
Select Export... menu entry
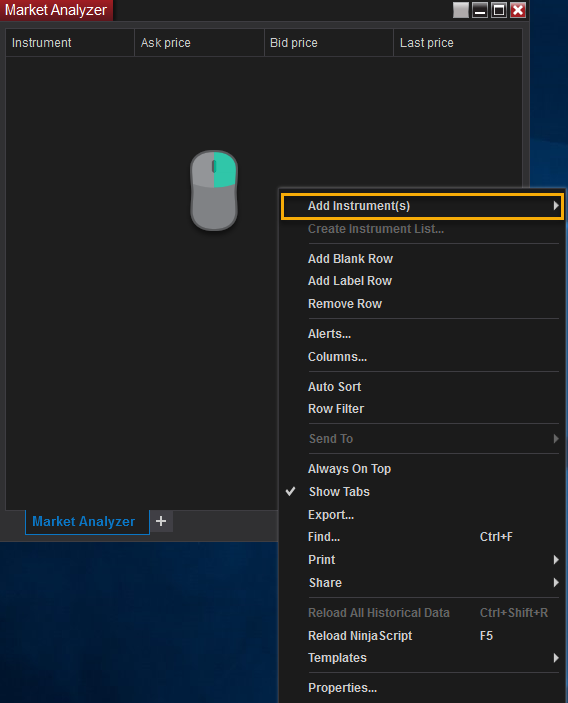(422, 514)
